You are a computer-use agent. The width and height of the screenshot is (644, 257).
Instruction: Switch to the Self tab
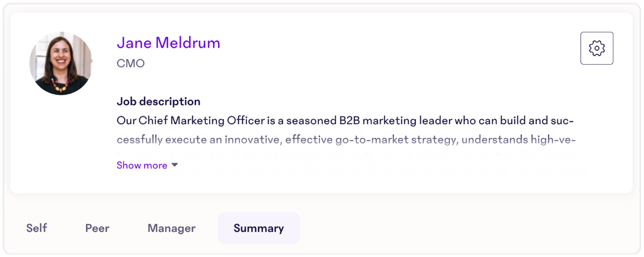pos(37,228)
